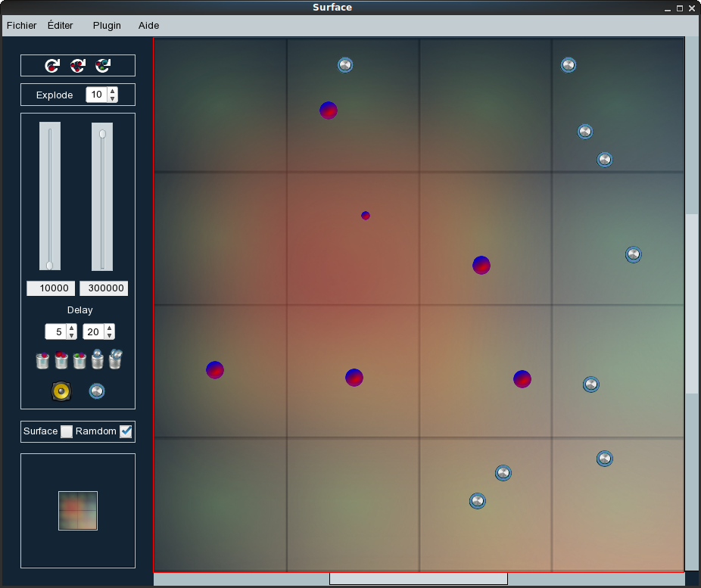Click the multicolored balls reload icon
Image resolution: width=701 pixels, height=588 pixels.
point(103,66)
